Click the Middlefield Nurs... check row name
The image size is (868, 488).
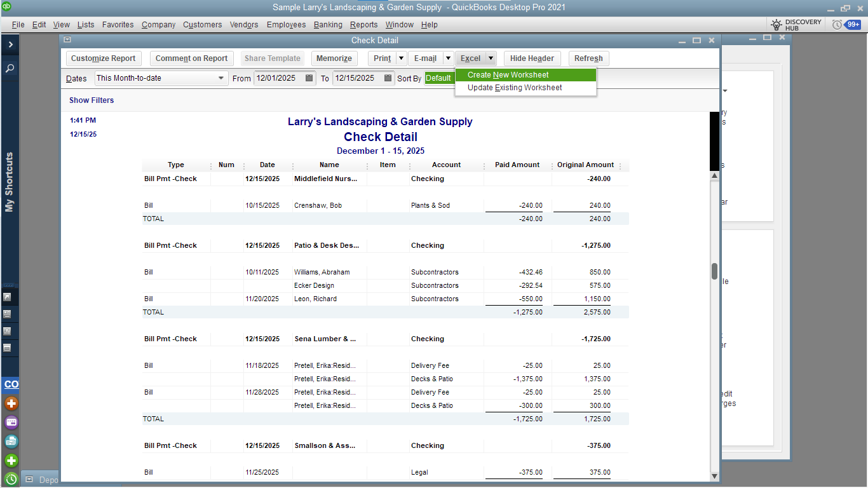(x=326, y=179)
